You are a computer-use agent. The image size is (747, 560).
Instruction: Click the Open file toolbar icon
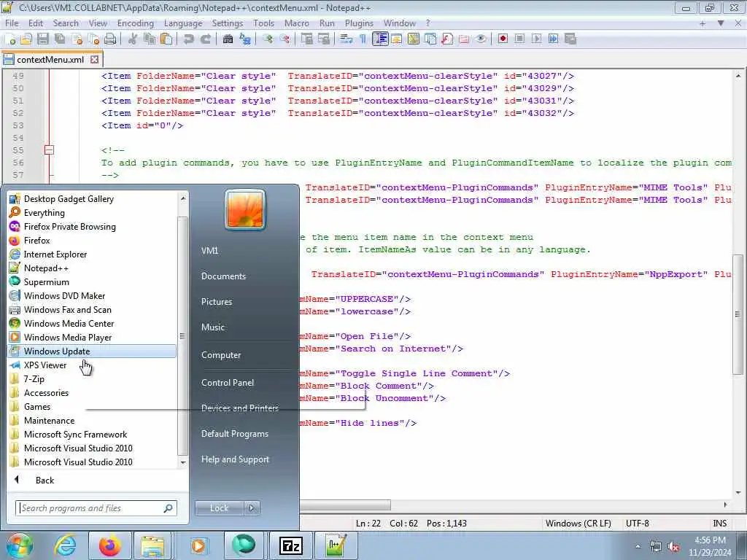coord(26,39)
